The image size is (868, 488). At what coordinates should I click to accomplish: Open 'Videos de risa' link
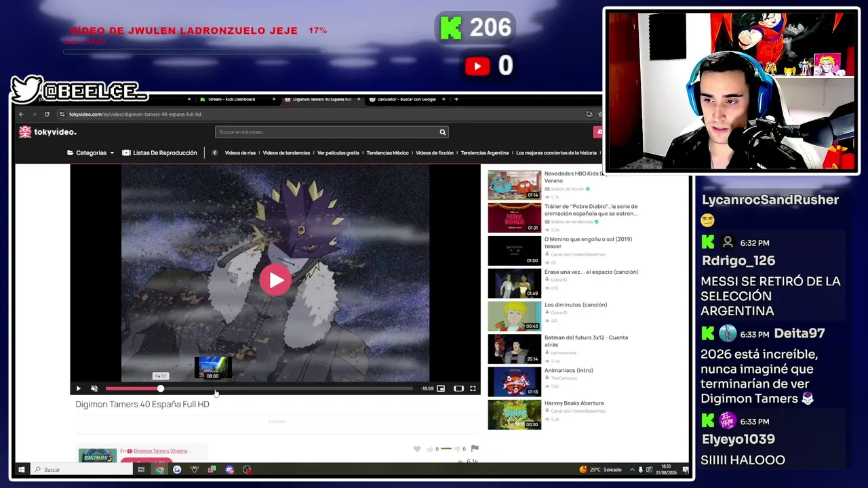click(x=240, y=153)
